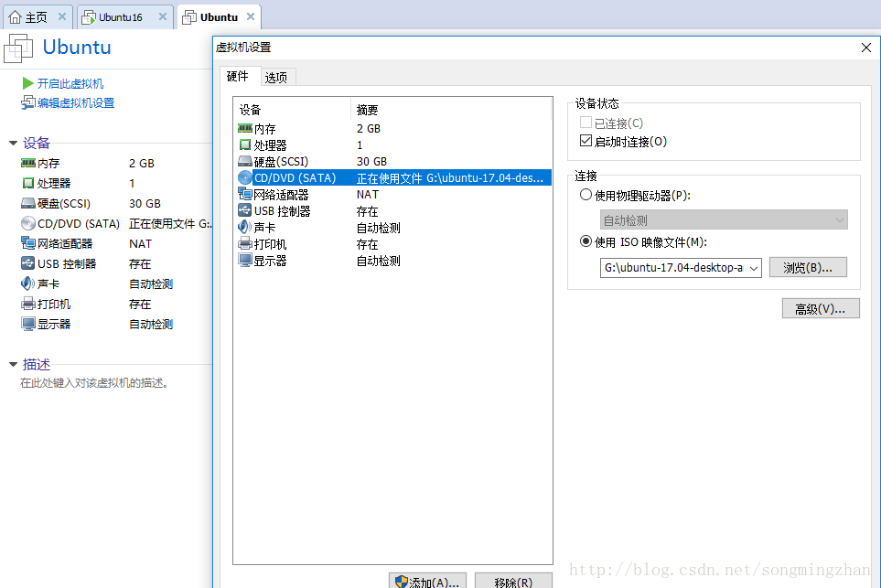Close the Ubuntu16 tab

tap(162, 16)
